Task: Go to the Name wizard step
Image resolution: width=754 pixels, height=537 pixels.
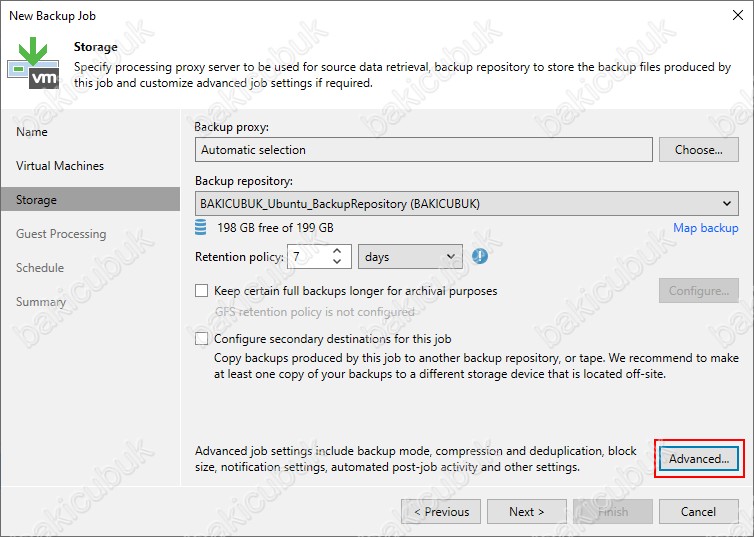Action: 32,132
